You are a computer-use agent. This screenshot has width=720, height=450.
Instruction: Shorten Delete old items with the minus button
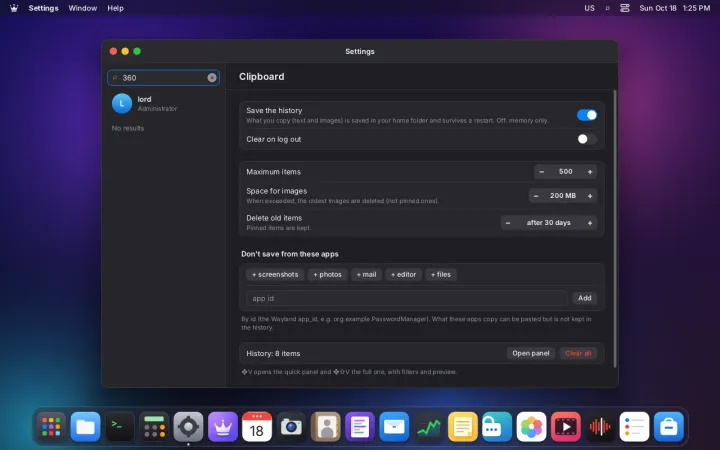coord(508,223)
